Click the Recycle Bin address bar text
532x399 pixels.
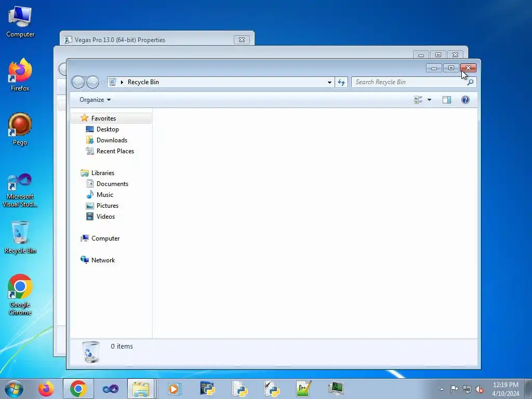(x=143, y=82)
